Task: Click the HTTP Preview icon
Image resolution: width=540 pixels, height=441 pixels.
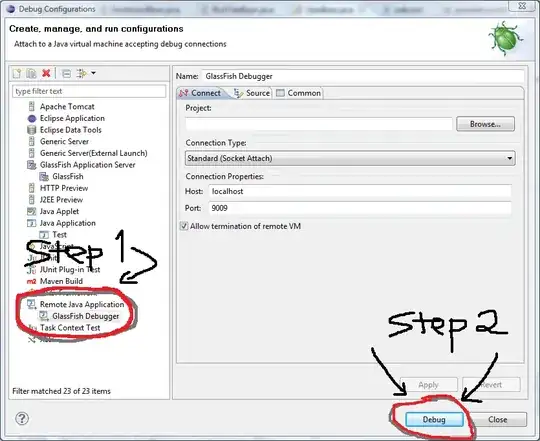Action: tap(32, 188)
